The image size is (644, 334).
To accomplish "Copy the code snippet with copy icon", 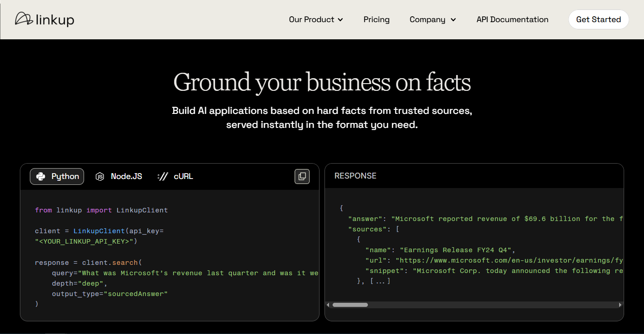I will pyautogui.click(x=302, y=176).
